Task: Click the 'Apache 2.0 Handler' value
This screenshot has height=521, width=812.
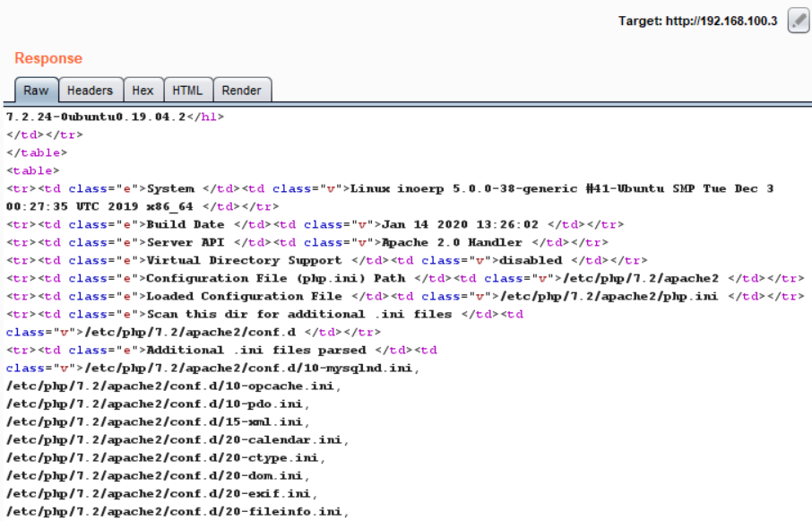Action: [452, 242]
